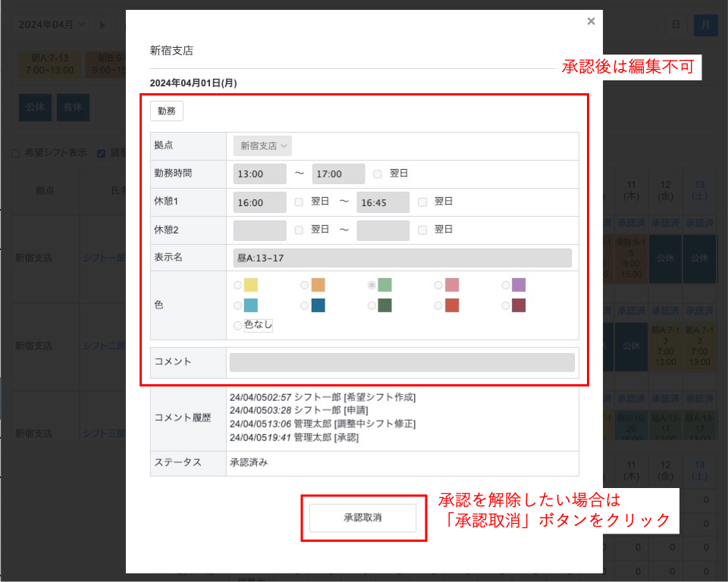Toggle 翌日 checkbox after 休憩1 start time
728x582 pixels.
click(x=299, y=202)
